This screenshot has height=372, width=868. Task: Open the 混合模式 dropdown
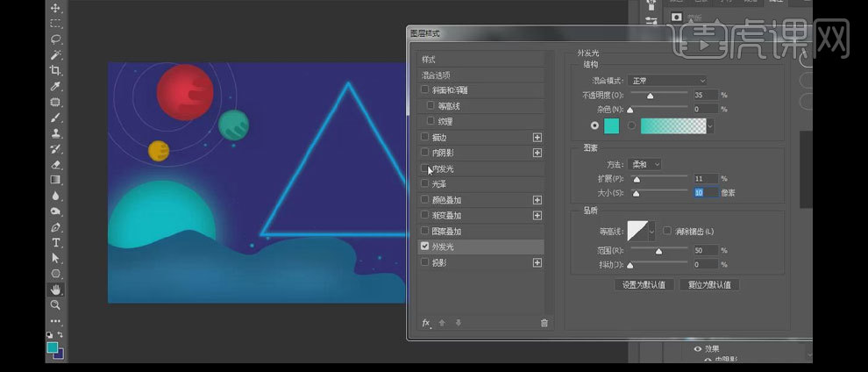[667, 81]
